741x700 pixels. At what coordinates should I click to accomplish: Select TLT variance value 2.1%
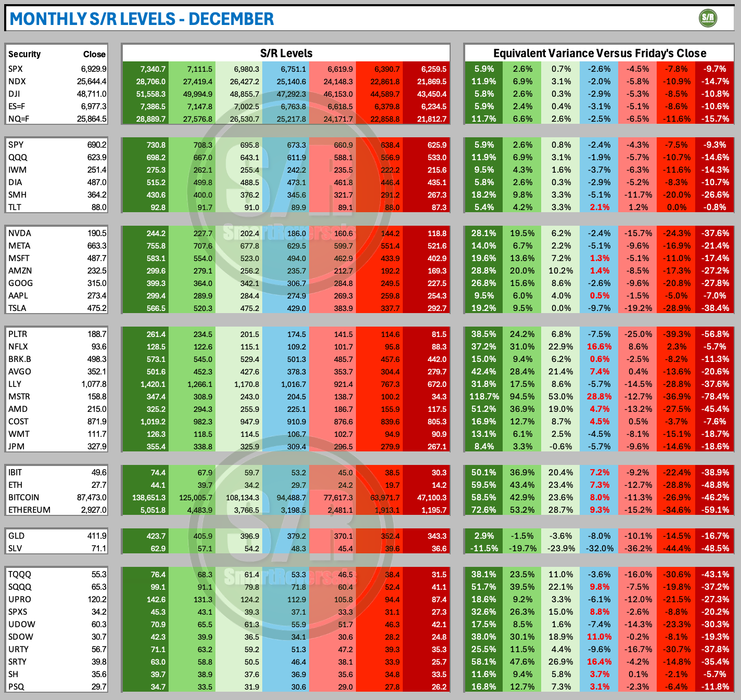tap(600, 207)
